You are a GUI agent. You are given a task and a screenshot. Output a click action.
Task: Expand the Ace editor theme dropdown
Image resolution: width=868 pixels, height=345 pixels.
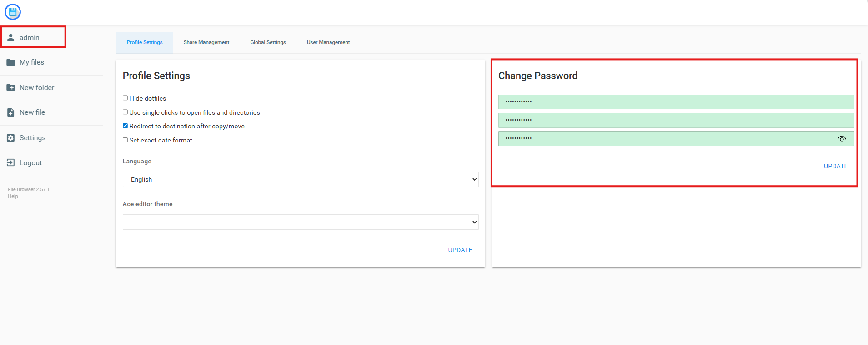(300, 222)
